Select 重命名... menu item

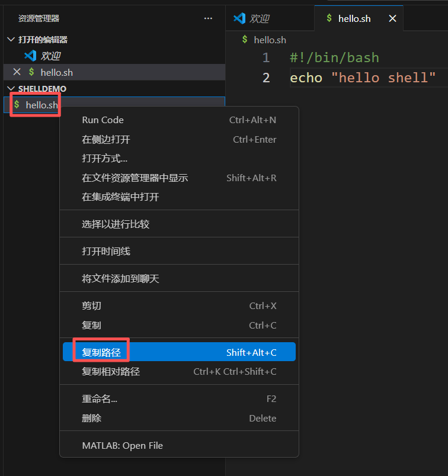[x=180, y=398]
